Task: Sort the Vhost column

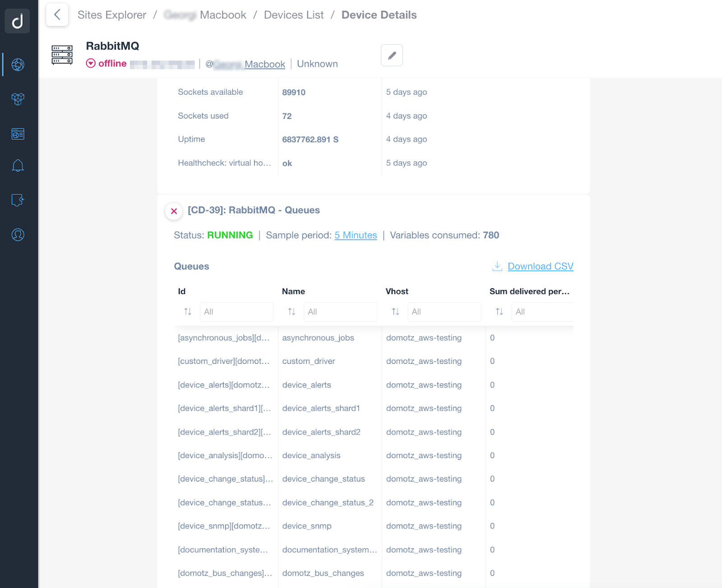Action: 395,312
